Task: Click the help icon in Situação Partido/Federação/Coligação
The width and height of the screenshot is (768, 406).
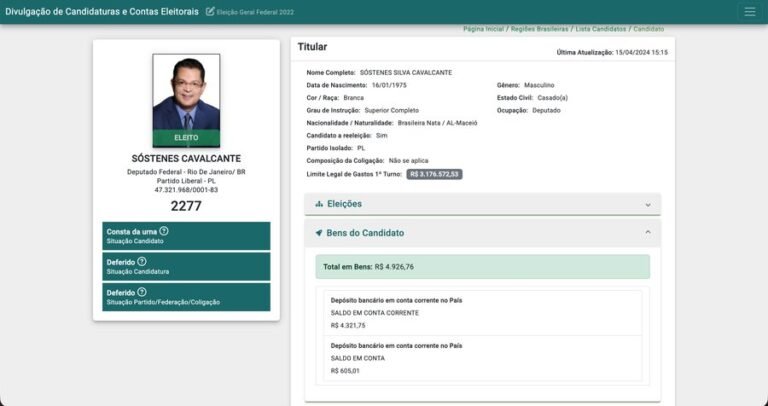Action: (x=142, y=292)
